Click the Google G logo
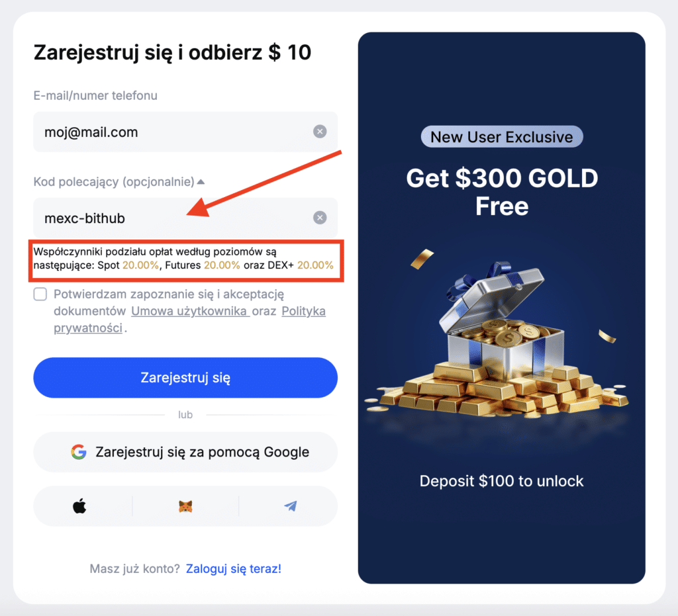678x616 pixels. tap(79, 452)
